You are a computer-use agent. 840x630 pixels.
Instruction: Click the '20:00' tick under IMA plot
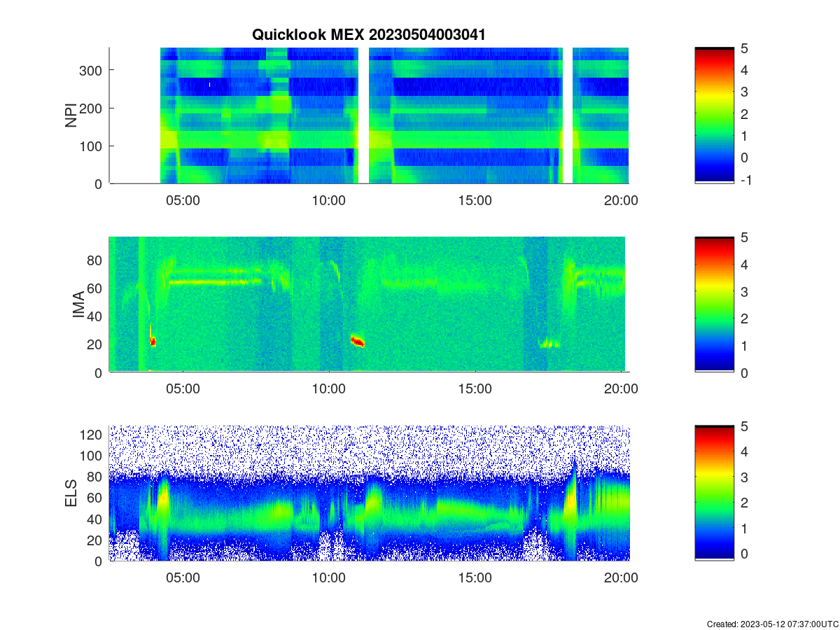(621, 389)
